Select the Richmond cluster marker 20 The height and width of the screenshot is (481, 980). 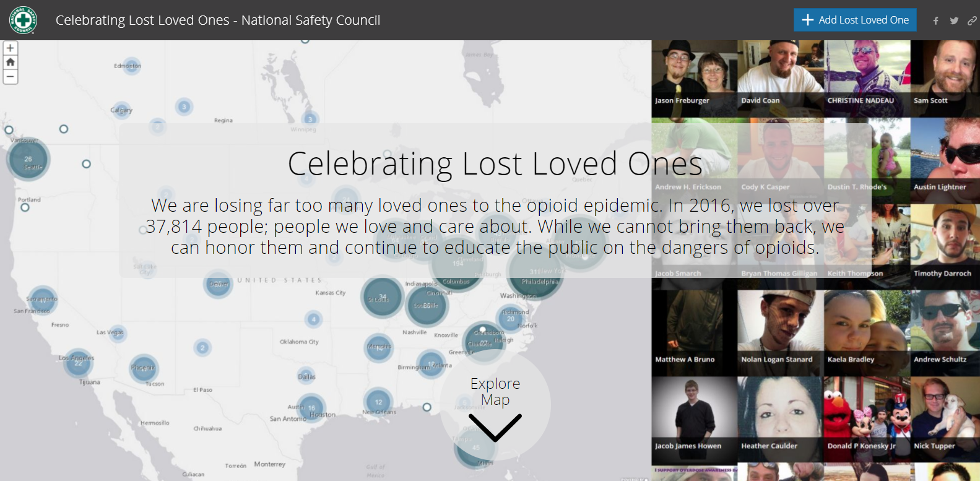[511, 319]
